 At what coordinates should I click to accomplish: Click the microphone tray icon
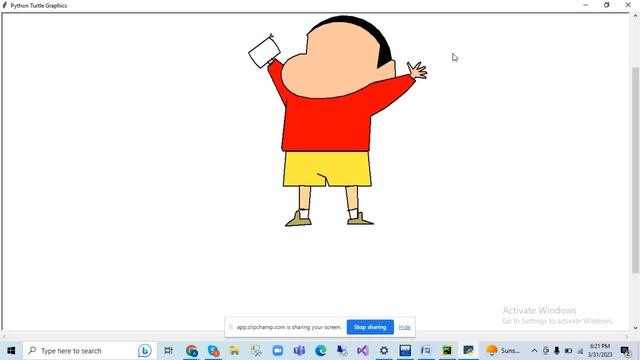pos(557,351)
